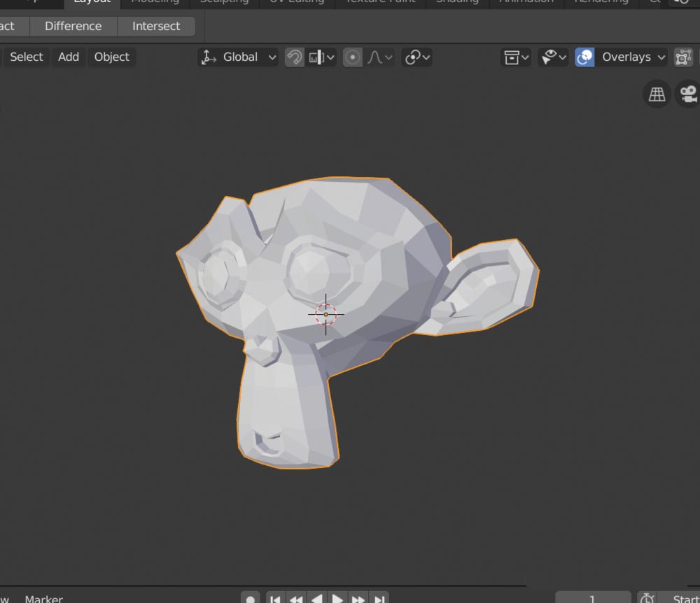Switch to the Layout workspace tab
The image size is (700, 603).
click(x=90, y=3)
